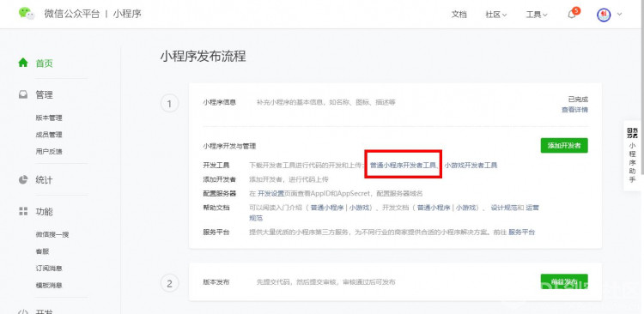Viewport: 644px width, 314px height.
Task: Click the 帮助文档 row label
Action: pos(216,208)
